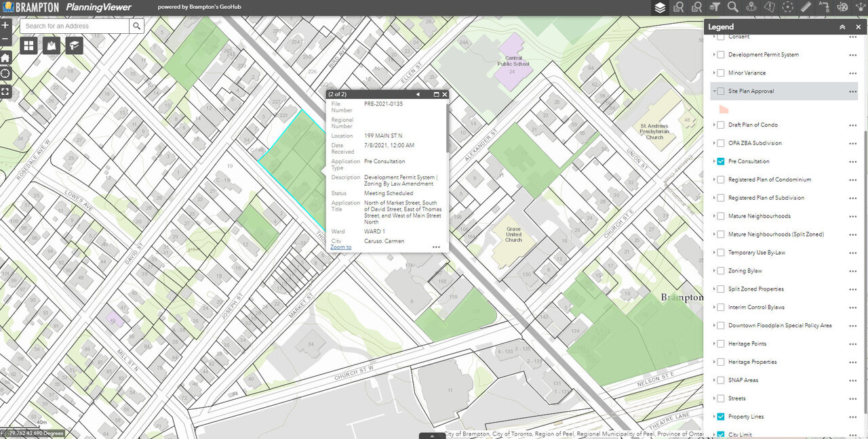Maximize the feature popup window
Viewport: 868px width, 439px height.
437,94
